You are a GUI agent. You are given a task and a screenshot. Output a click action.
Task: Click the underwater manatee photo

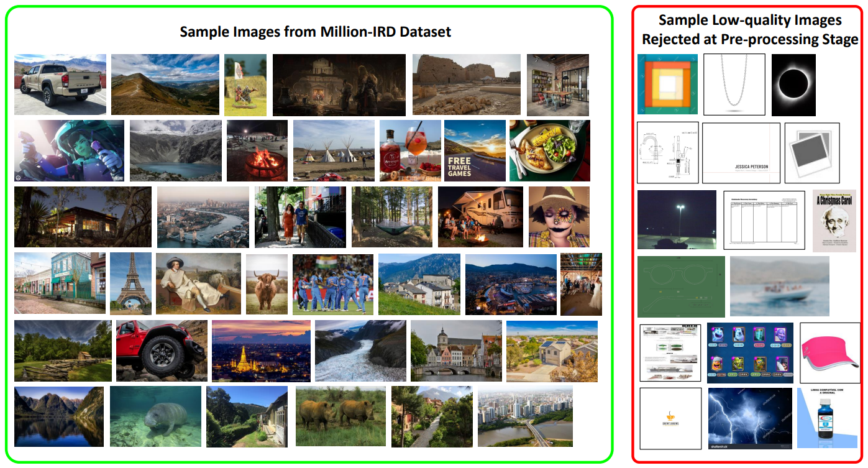coord(155,416)
